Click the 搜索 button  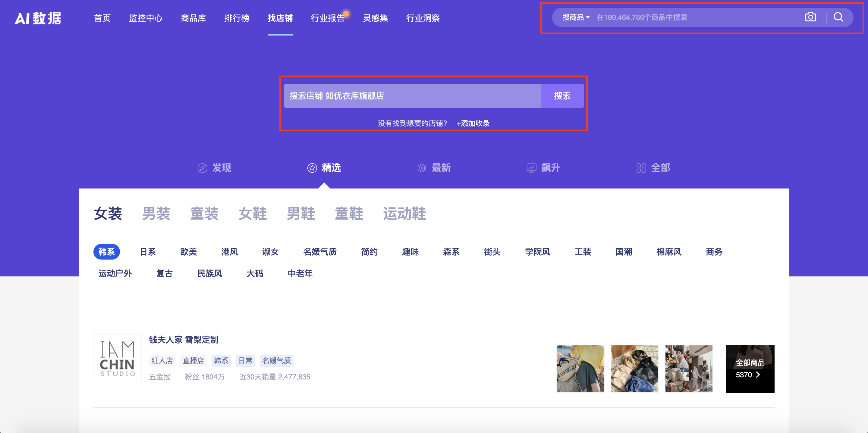(x=562, y=96)
